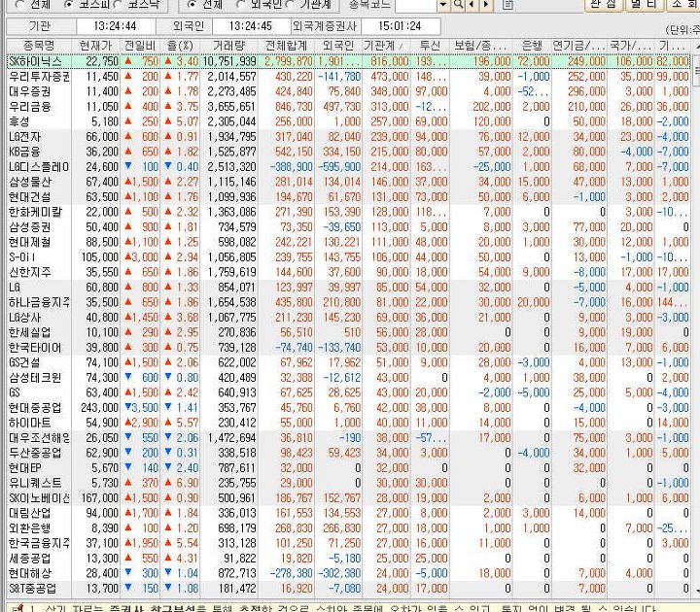Select the 기관계 investor radio button
This screenshot has width=700, height=612.
[290, 5]
